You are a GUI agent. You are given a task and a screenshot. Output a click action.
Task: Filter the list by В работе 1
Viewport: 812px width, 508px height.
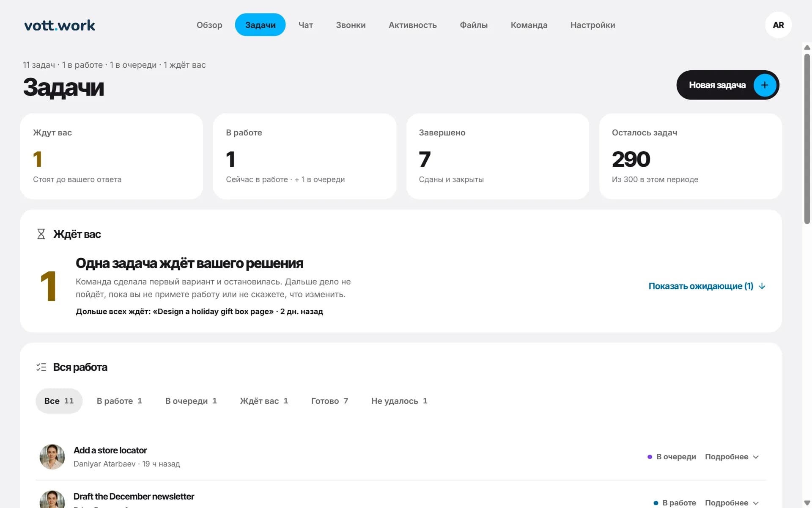click(119, 401)
